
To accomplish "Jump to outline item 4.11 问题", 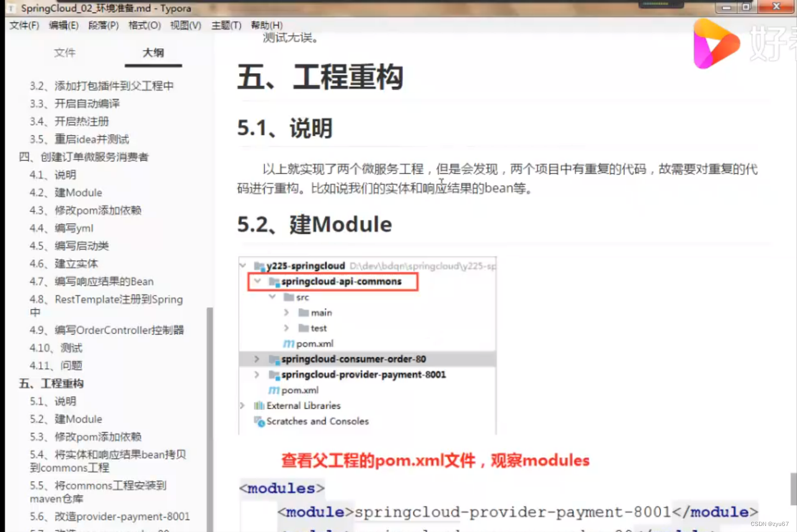I will (x=56, y=365).
